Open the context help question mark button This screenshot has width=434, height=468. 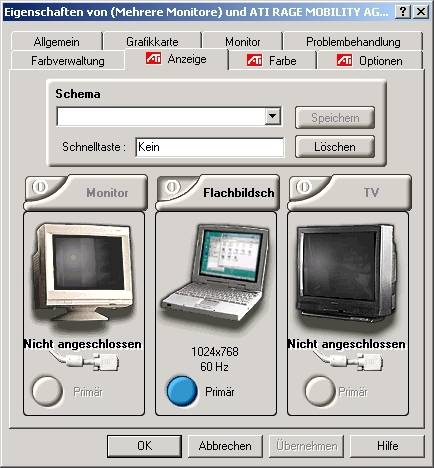402,12
